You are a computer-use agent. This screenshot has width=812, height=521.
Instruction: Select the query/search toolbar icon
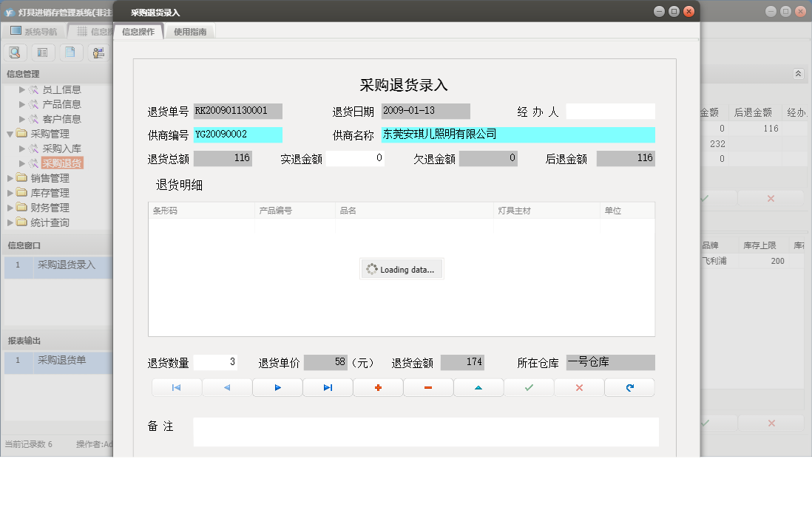tap(15, 52)
